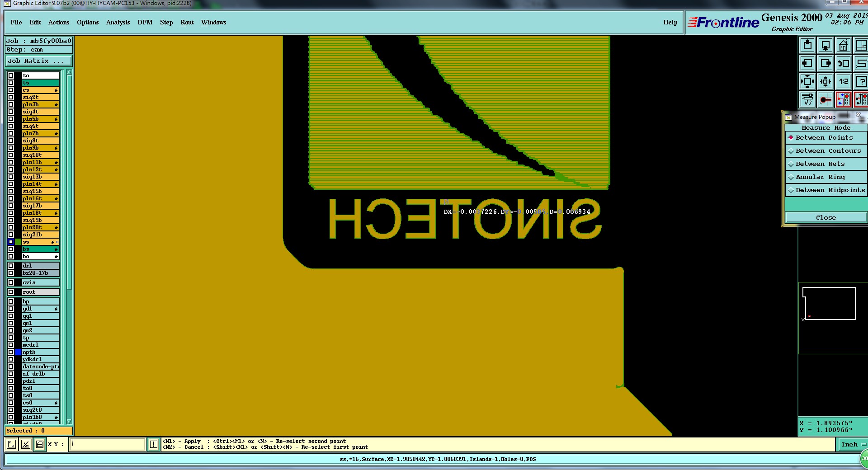868x470 pixels.
Task: Toggle the display checkbox for layer mpth
Action: (11, 352)
